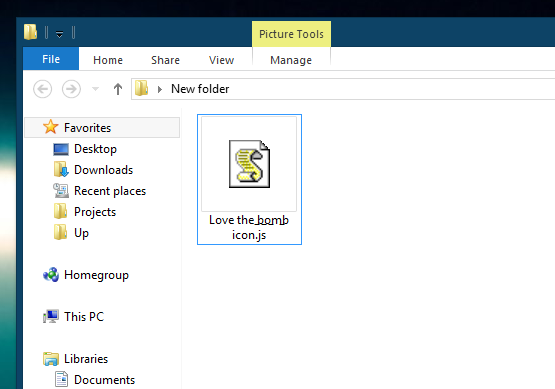
Task: Open the Manage tab under Picture Tools
Action: tap(291, 60)
